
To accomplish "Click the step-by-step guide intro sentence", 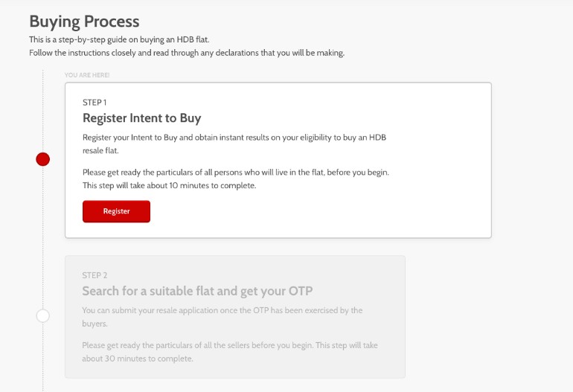I will pyautogui.click(x=119, y=39).
